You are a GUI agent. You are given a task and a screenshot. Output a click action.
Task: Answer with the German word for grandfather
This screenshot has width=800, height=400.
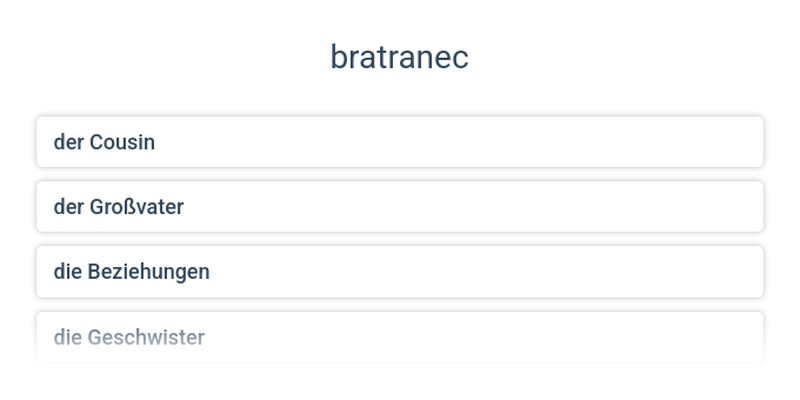[x=400, y=207]
